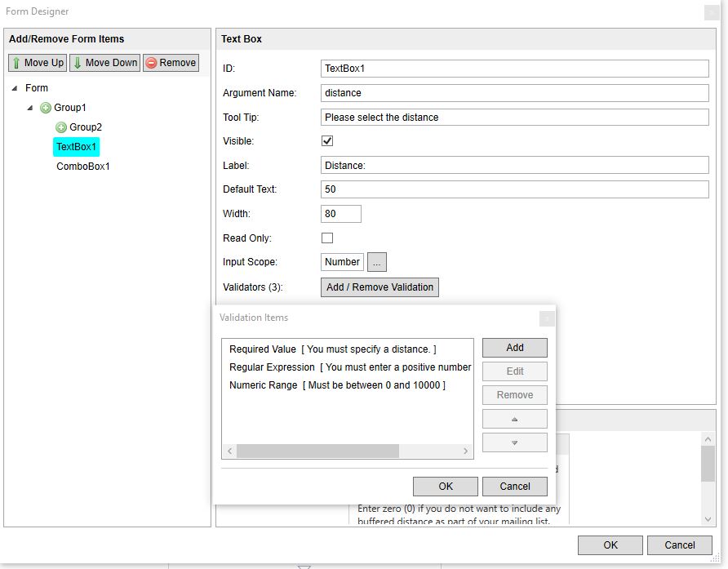The width and height of the screenshot is (728, 569).
Task: Select the Required Value validation item
Action: 333,349
